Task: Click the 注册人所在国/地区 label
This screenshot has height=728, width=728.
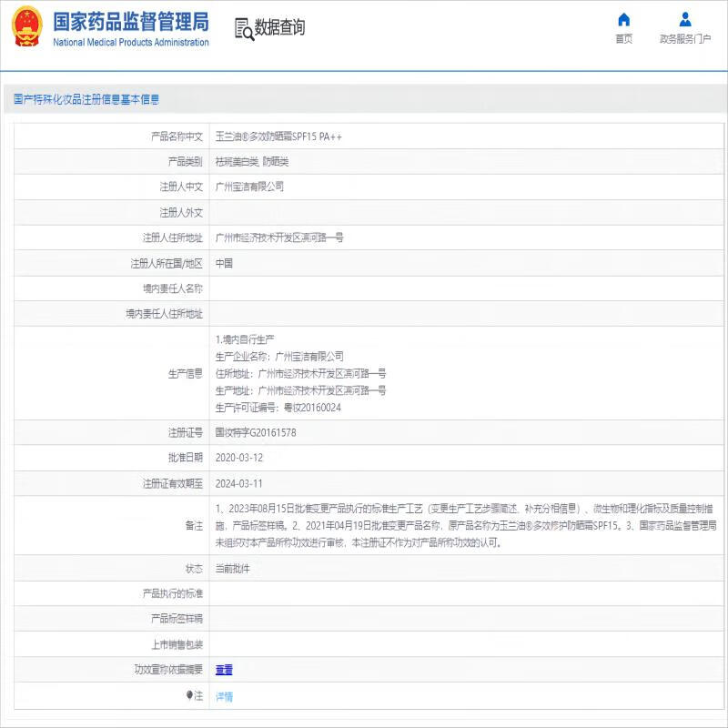Action: [167, 264]
